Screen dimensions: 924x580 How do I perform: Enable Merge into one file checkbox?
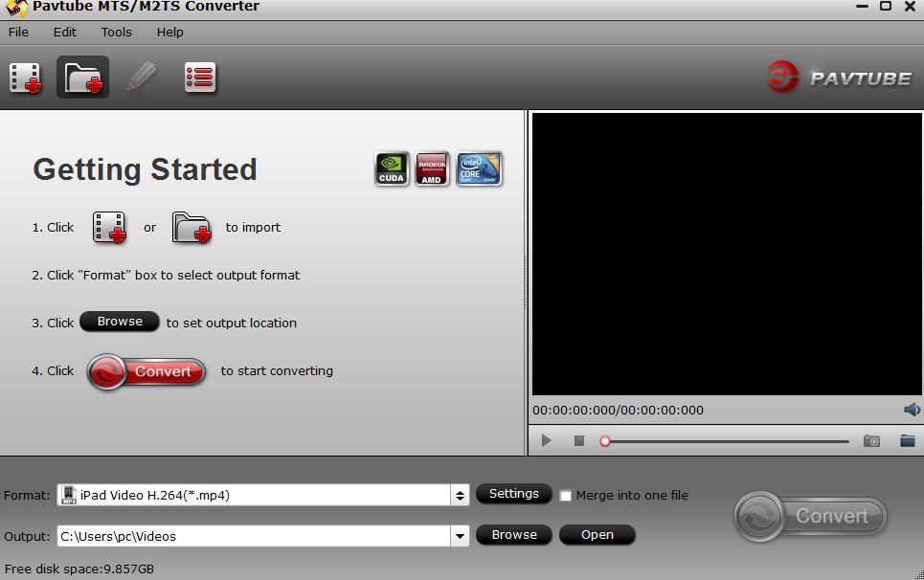point(565,495)
